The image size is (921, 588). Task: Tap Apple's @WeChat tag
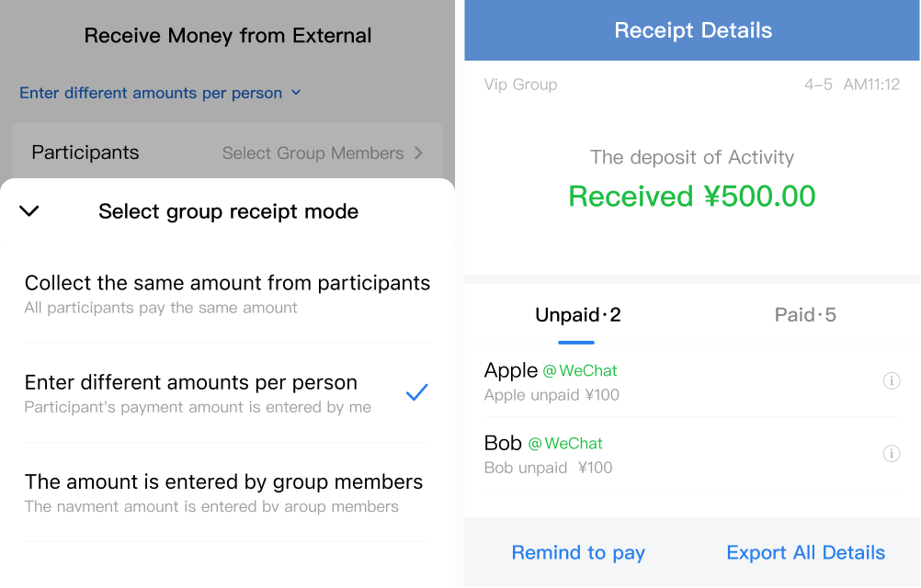coord(580,371)
